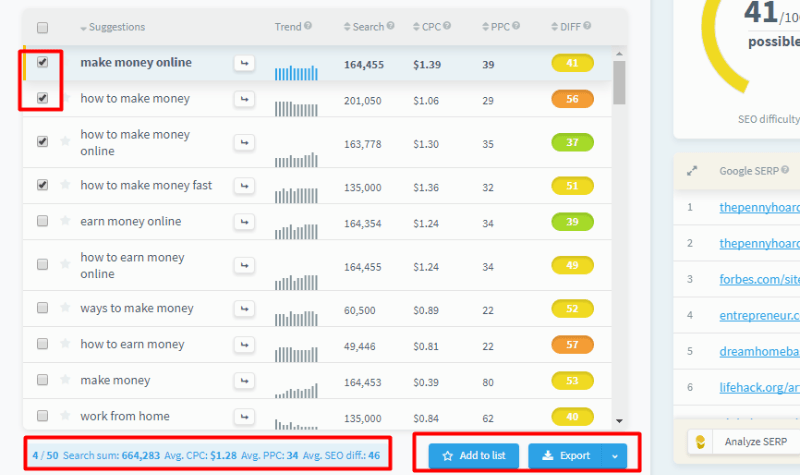Check the how to earn money checkbox
The image size is (800, 475).
(42, 344)
